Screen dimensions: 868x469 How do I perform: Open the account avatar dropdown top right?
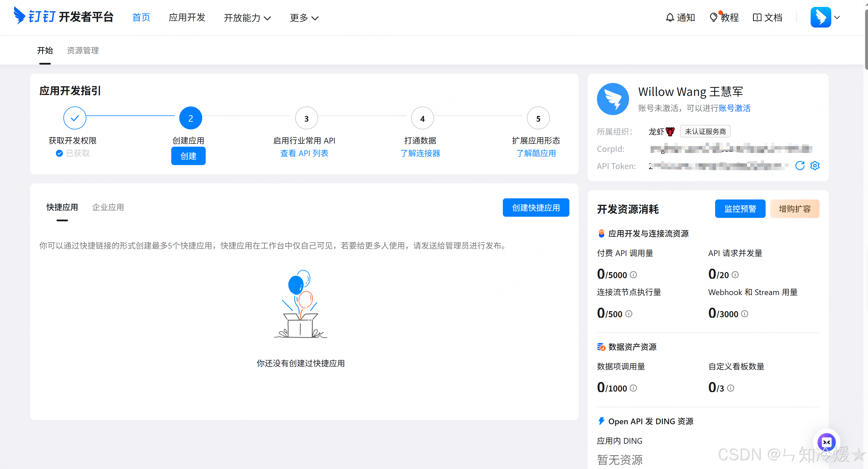[x=825, y=17]
